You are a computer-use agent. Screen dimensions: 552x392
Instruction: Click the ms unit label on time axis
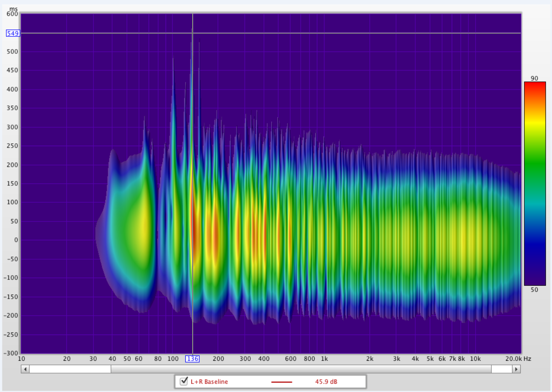pos(14,9)
